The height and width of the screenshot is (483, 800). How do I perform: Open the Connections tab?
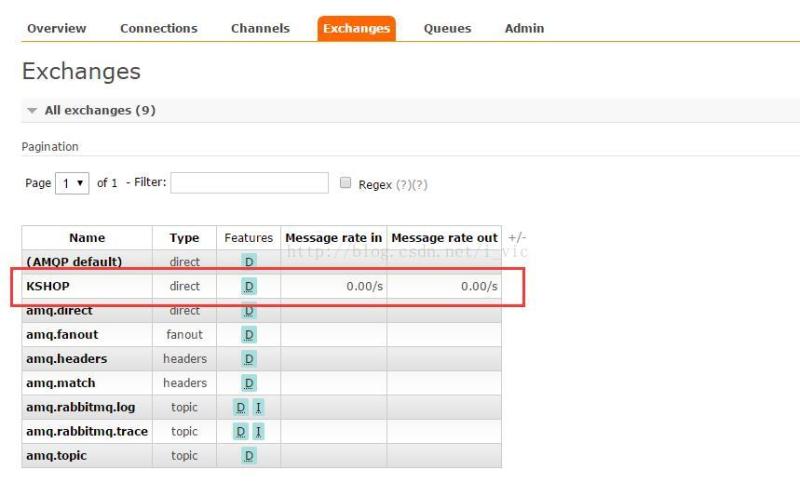158,28
